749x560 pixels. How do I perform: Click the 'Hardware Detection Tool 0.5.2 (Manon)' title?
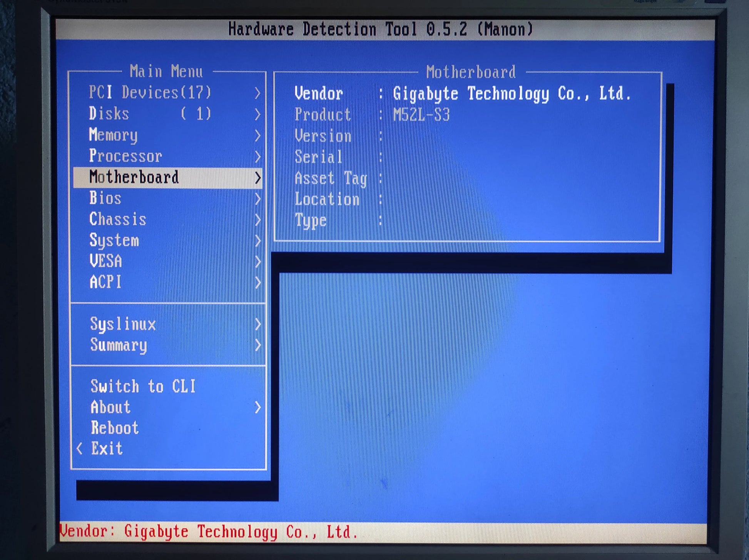point(381,29)
